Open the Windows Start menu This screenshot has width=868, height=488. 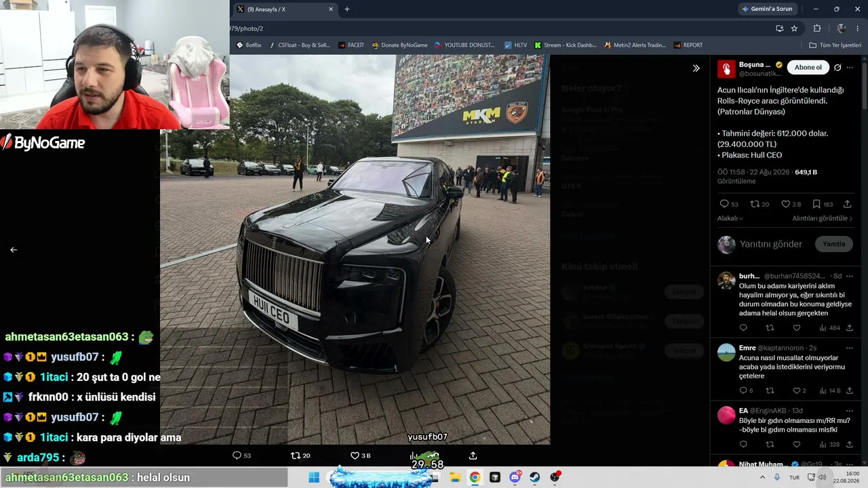[x=314, y=477]
